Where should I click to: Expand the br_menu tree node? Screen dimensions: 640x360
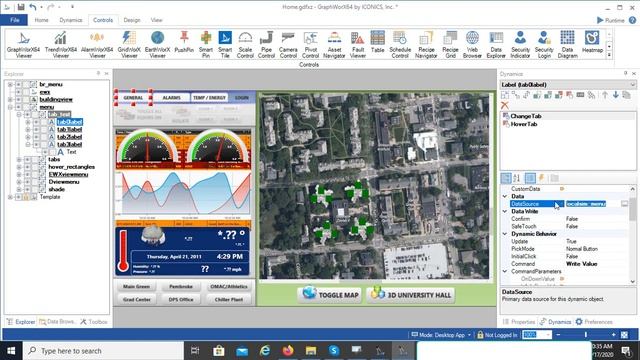tap(10, 84)
